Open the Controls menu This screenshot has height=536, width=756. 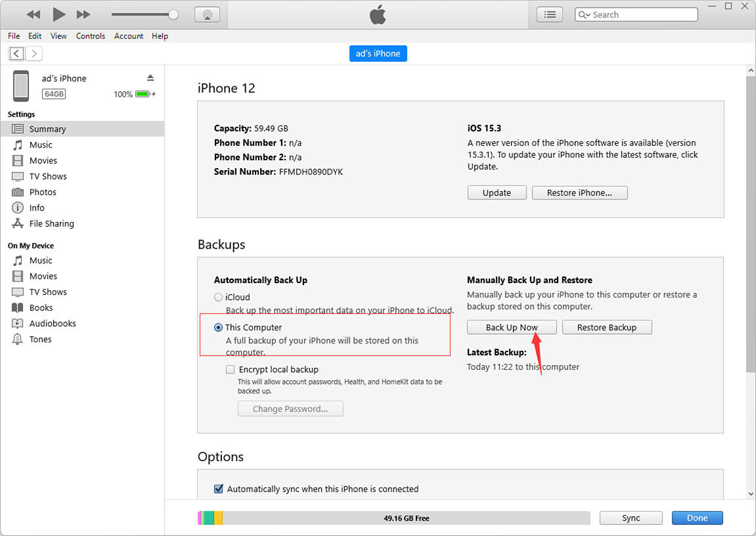coord(91,36)
